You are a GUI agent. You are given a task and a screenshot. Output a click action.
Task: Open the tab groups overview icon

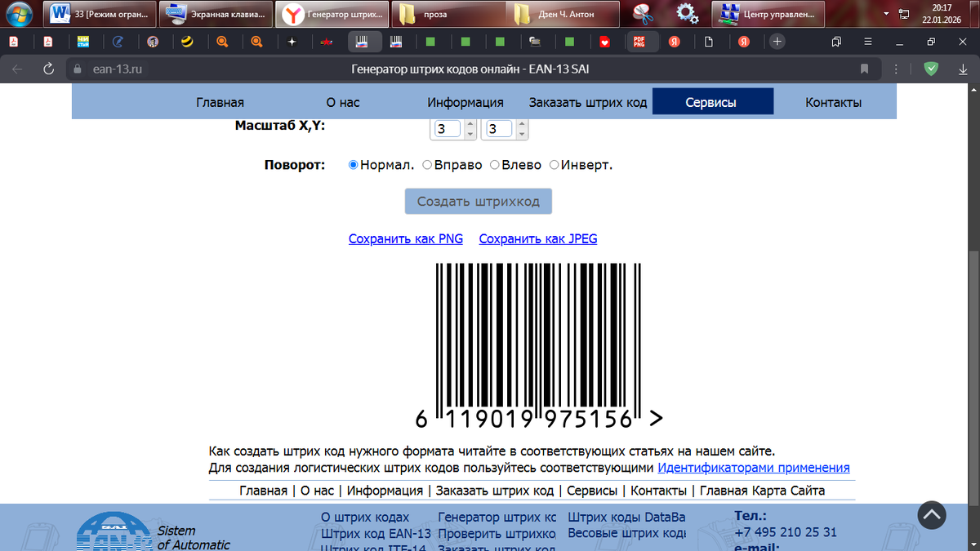836,41
